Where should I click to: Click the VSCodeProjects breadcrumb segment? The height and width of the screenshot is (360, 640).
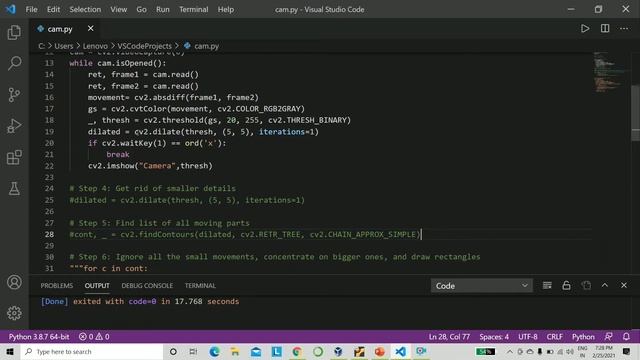(144, 46)
